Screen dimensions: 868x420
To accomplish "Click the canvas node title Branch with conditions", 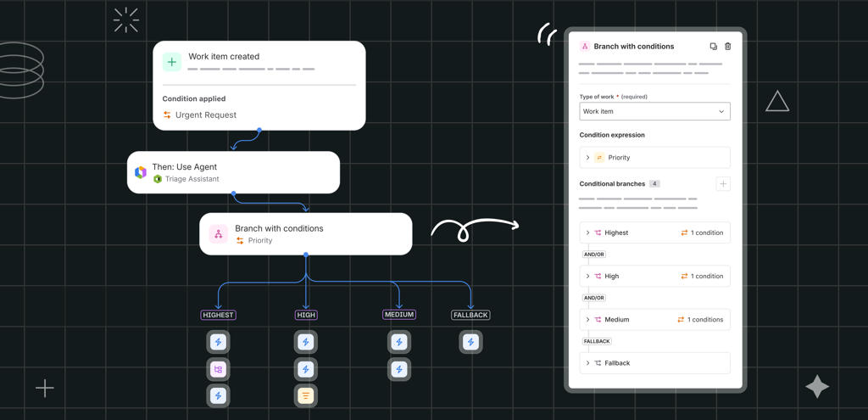I will point(279,228).
